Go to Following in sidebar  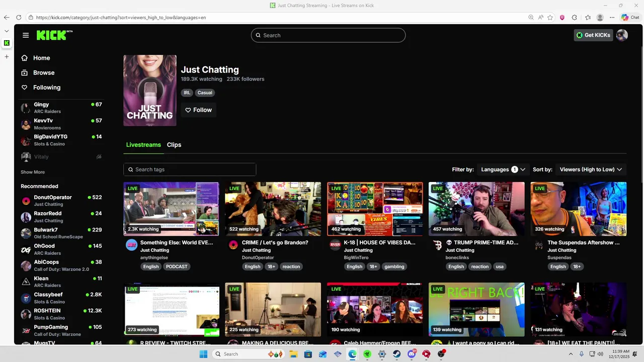[x=47, y=87]
